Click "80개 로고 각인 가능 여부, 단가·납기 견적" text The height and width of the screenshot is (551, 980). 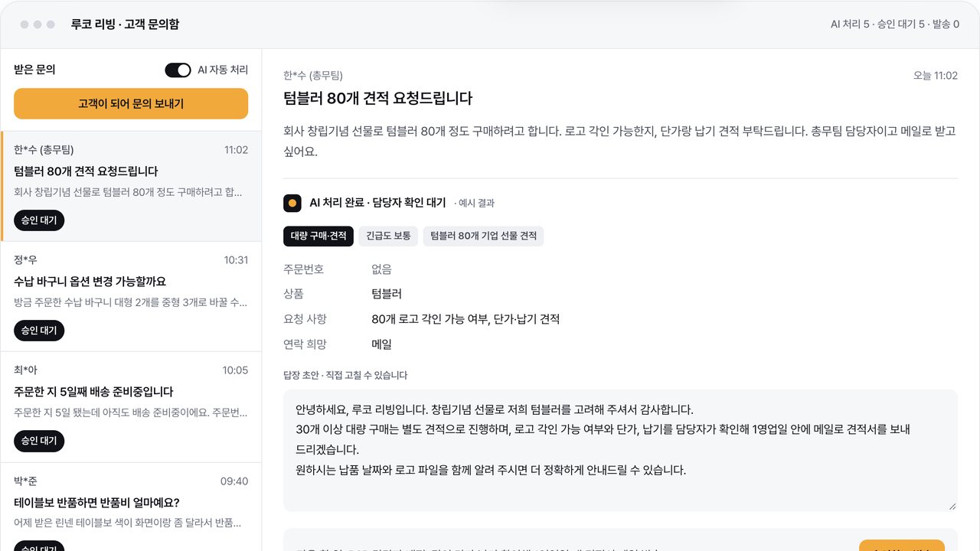click(x=465, y=319)
